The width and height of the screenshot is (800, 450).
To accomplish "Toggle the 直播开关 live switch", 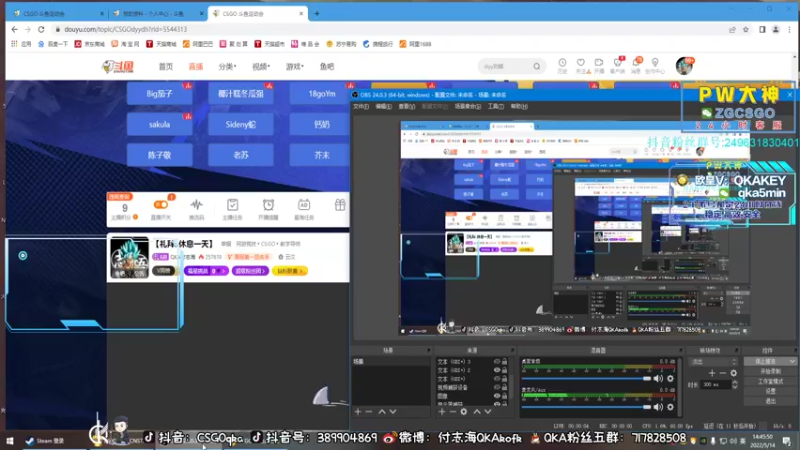I will pos(161,205).
